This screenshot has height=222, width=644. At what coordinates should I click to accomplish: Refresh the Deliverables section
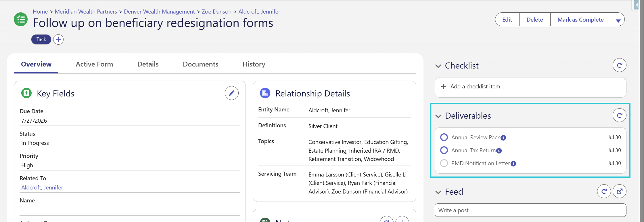click(619, 115)
